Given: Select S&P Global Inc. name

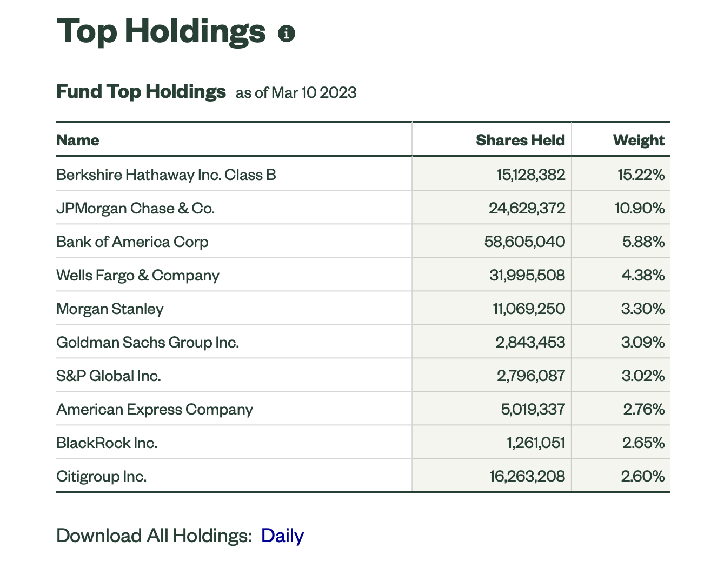Looking at the screenshot, I should [x=109, y=376].
